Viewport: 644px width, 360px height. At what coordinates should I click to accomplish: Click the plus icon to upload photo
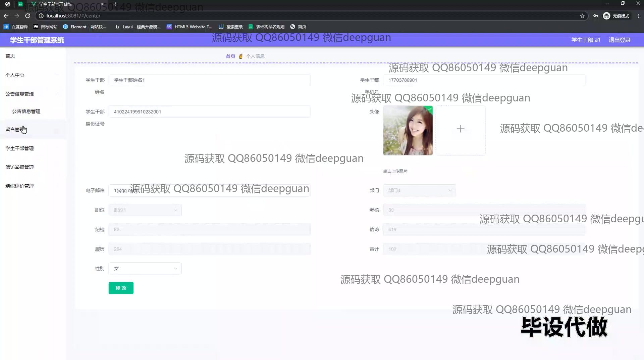(460, 129)
